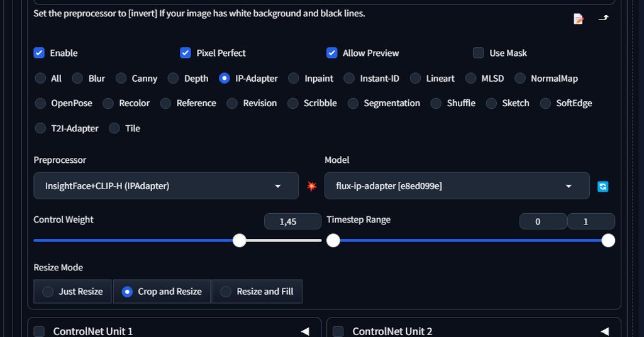Expand ControlNet Unit 1 triangle arrow
Viewport: 644px width, 337px height.
(x=305, y=331)
